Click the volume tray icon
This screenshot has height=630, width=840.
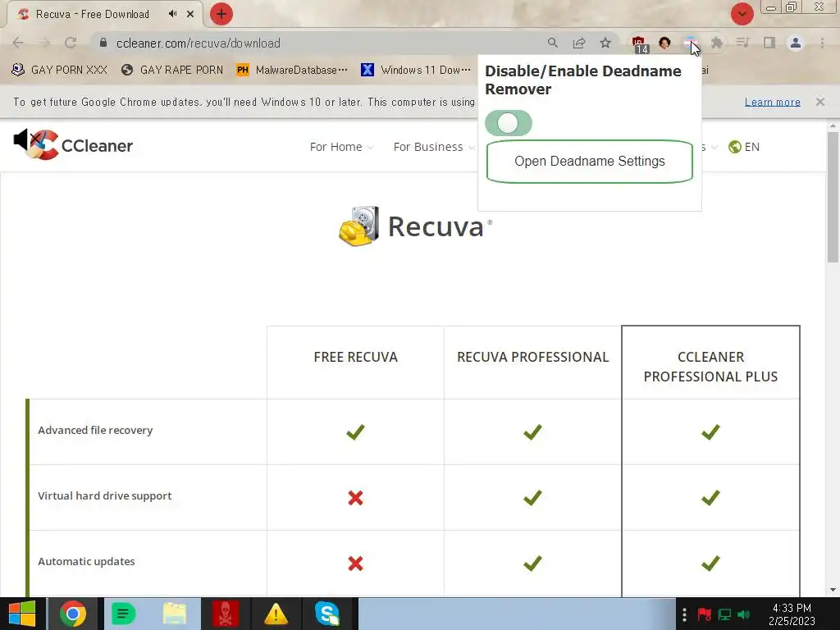coord(744,614)
